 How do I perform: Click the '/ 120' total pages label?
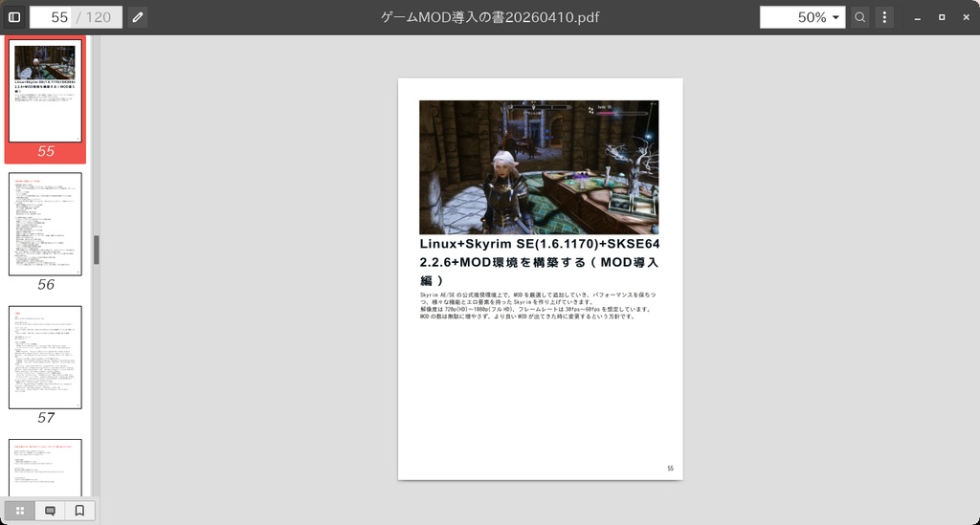94,17
